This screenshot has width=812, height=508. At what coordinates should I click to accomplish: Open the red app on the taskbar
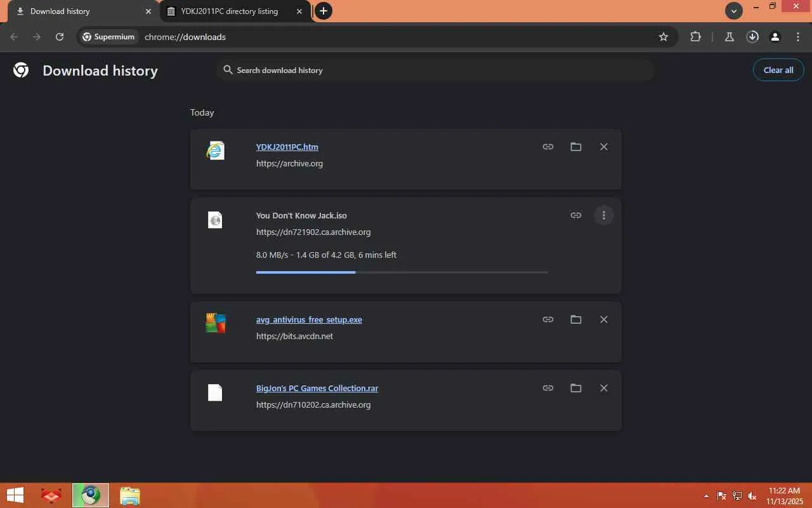pyautogui.click(x=51, y=495)
